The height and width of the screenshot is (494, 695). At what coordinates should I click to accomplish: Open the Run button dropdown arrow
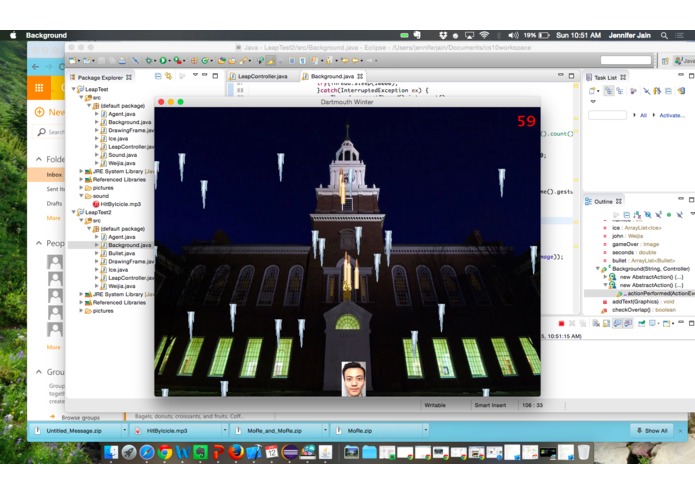tap(169, 61)
